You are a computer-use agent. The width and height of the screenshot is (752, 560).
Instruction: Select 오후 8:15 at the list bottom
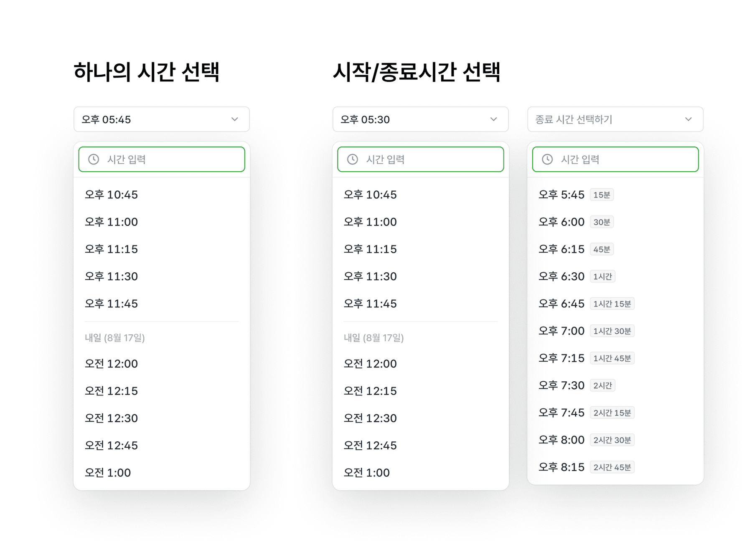click(561, 467)
